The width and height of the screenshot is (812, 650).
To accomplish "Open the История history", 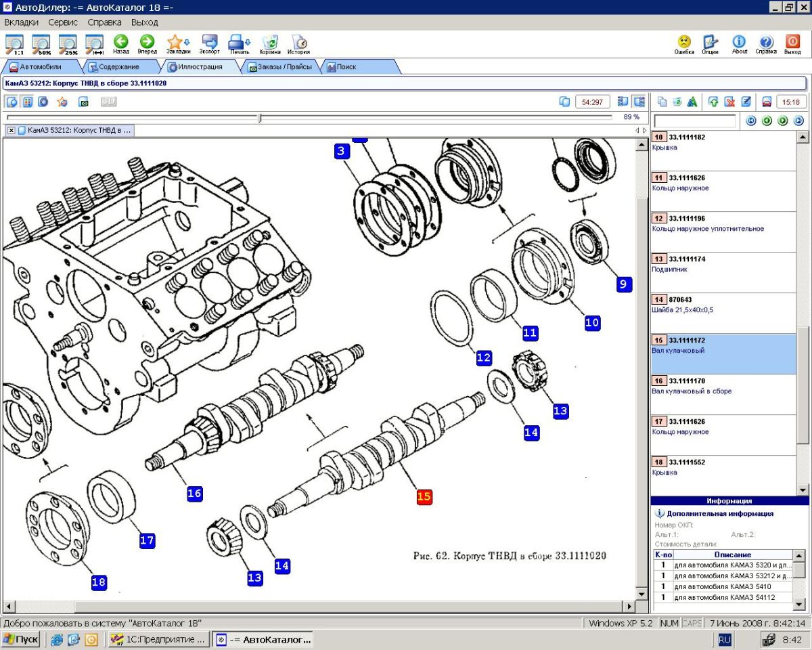I will [x=298, y=44].
